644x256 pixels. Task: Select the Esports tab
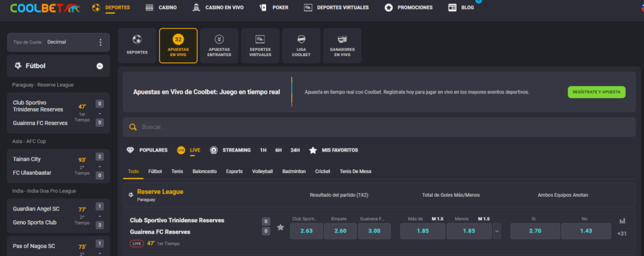pyautogui.click(x=234, y=171)
